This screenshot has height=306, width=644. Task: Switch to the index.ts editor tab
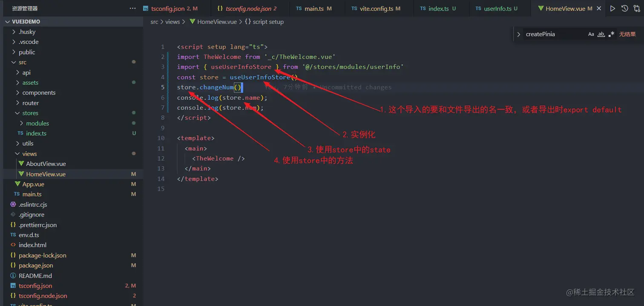[x=440, y=9]
